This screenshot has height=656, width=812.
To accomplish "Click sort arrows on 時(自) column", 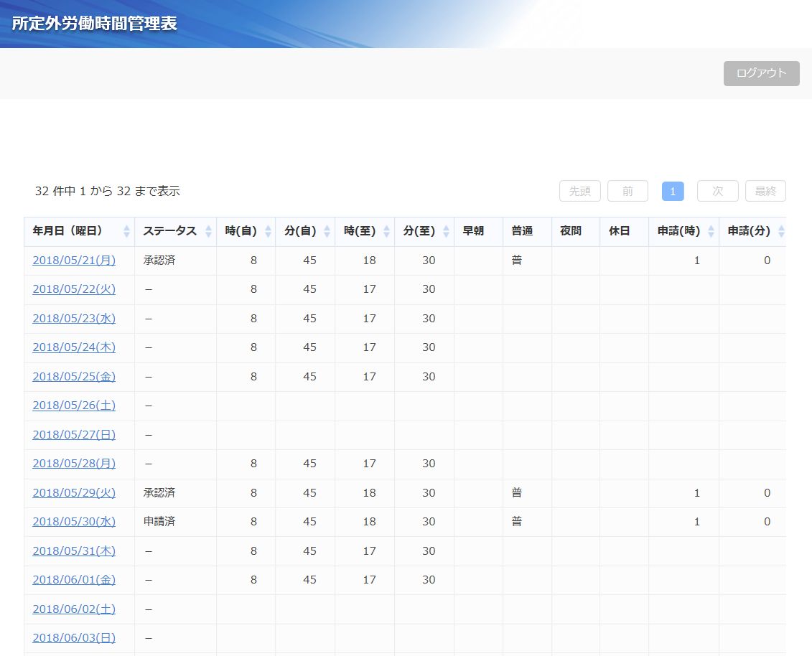I will (x=269, y=231).
